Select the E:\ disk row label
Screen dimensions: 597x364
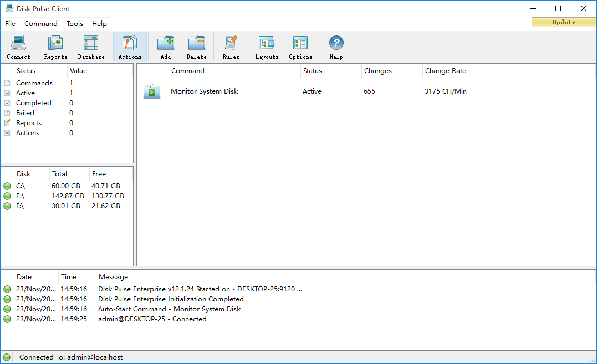coord(20,196)
